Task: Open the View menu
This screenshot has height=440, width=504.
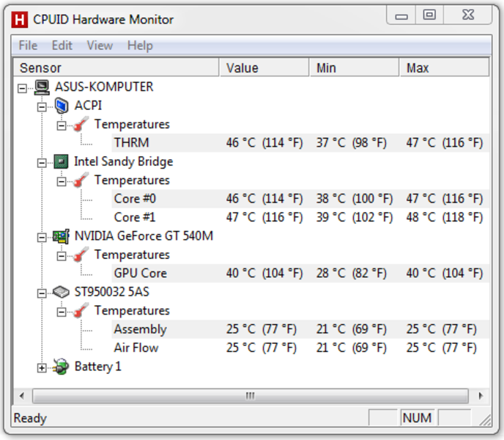Action: click(x=100, y=45)
